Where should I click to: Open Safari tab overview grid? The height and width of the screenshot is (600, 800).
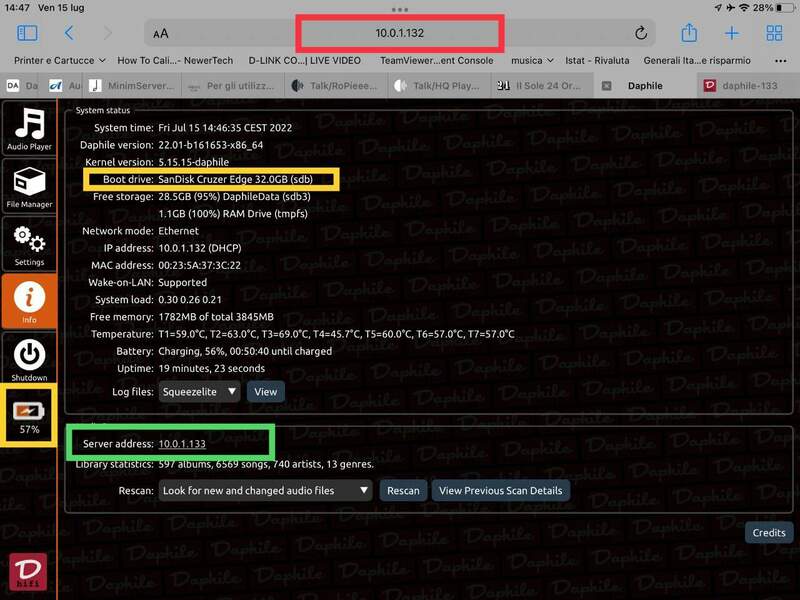(774, 33)
